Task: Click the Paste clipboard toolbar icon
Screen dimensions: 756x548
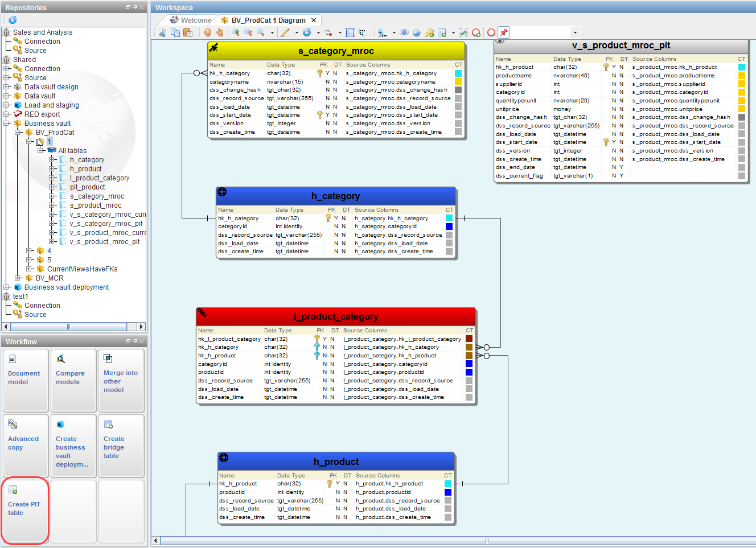Action: (x=187, y=32)
